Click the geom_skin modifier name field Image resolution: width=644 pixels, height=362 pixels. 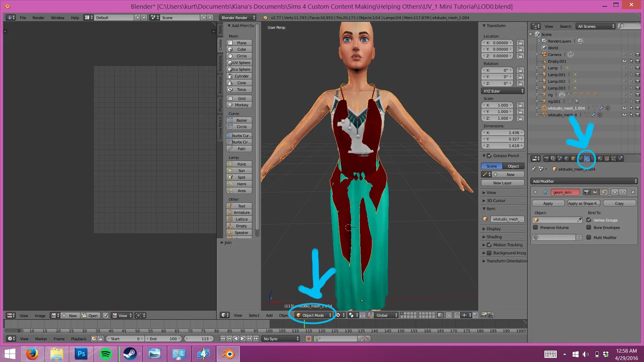[565, 192]
